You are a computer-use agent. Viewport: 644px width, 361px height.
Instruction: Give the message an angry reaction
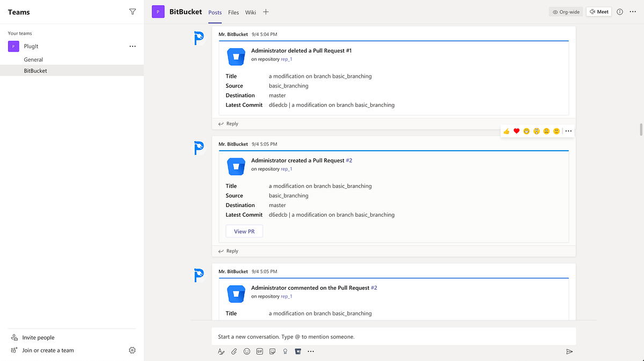557,130
